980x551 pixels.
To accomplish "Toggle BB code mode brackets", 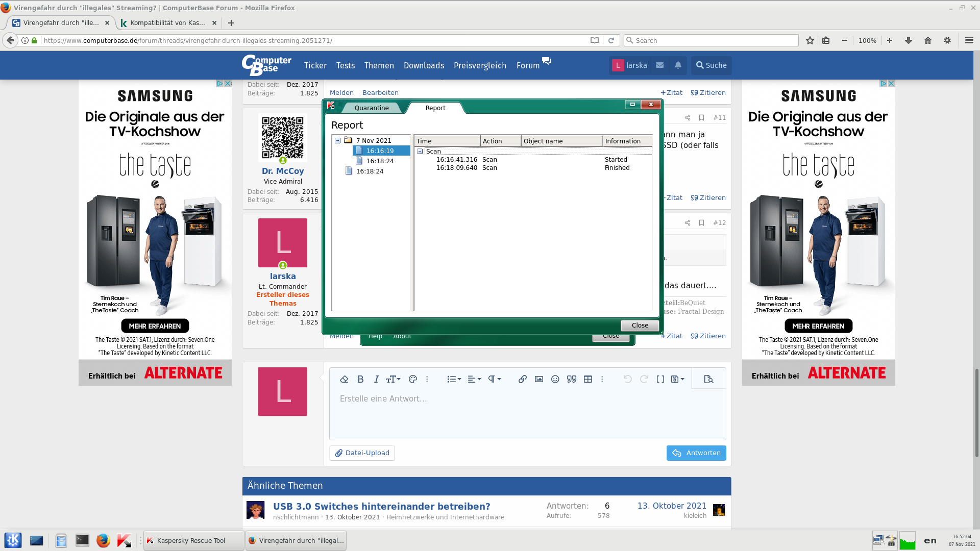I will (660, 379).
